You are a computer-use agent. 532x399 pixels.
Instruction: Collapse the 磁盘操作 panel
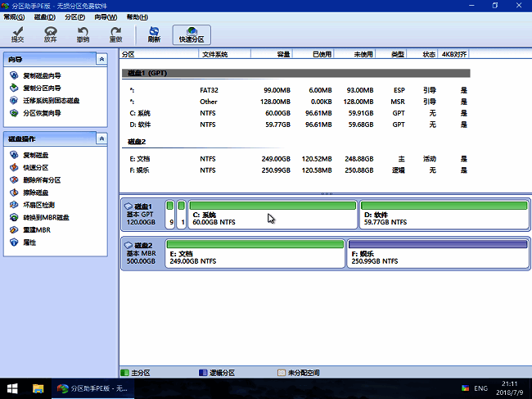point(101,139)
